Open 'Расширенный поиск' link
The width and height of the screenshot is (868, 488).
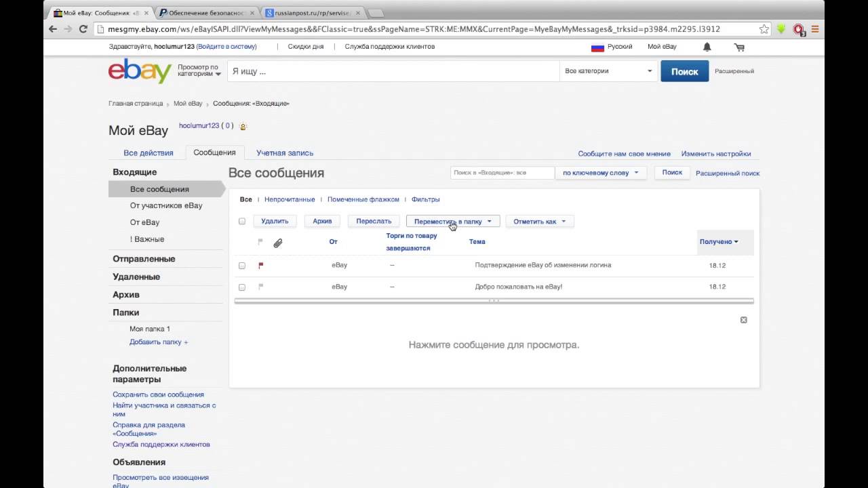point(728,174)
